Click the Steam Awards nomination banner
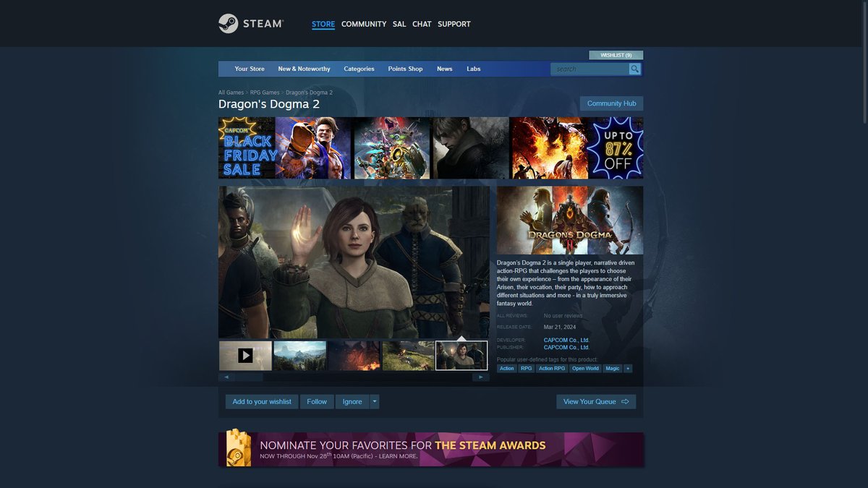Viewport: 868px width, 488px height. coord(430,450)
